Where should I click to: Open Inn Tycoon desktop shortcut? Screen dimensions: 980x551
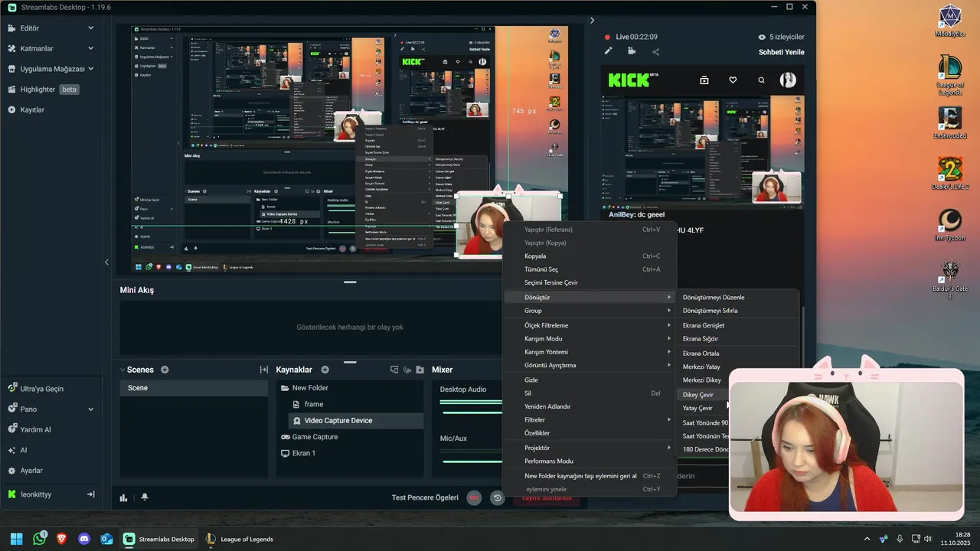[x=950, y=225]
